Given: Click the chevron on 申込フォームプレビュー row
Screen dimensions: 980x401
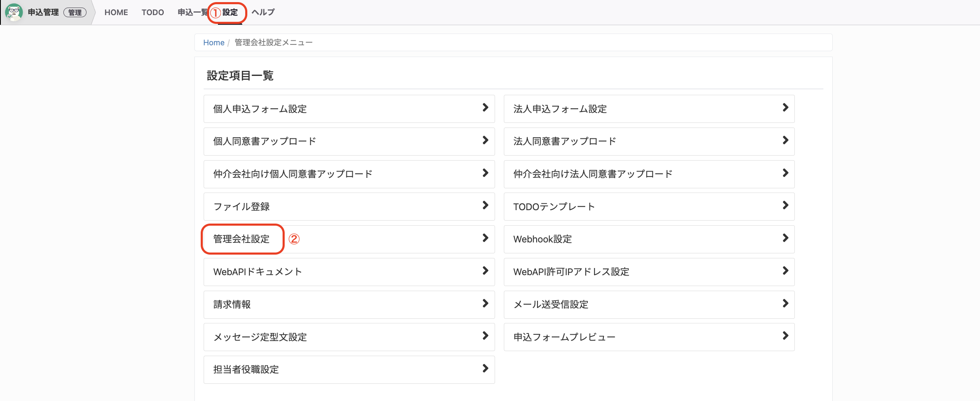Looking at the screenshot, I should pos(786,336).
